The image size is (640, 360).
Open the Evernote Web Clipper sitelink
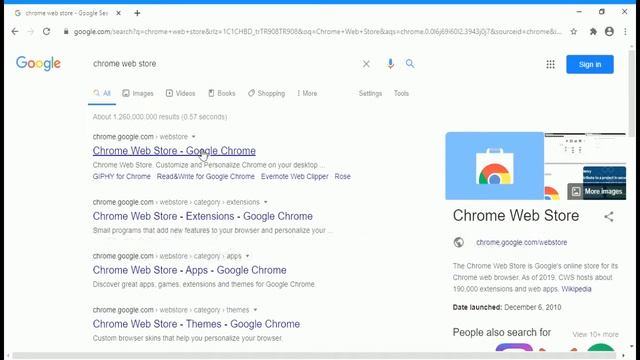tap(295, 176)
